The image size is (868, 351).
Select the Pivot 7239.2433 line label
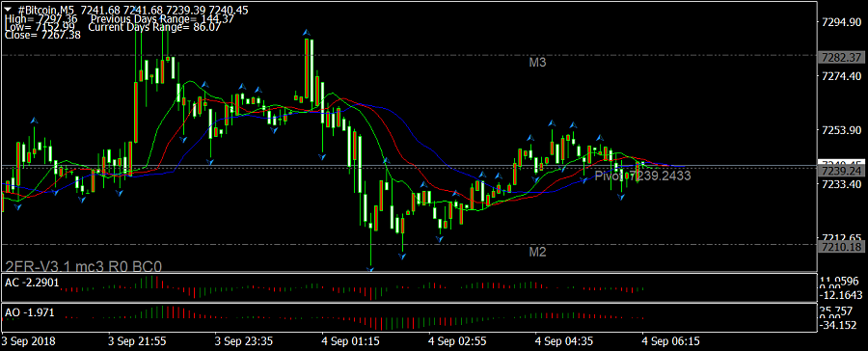(642, 176)
